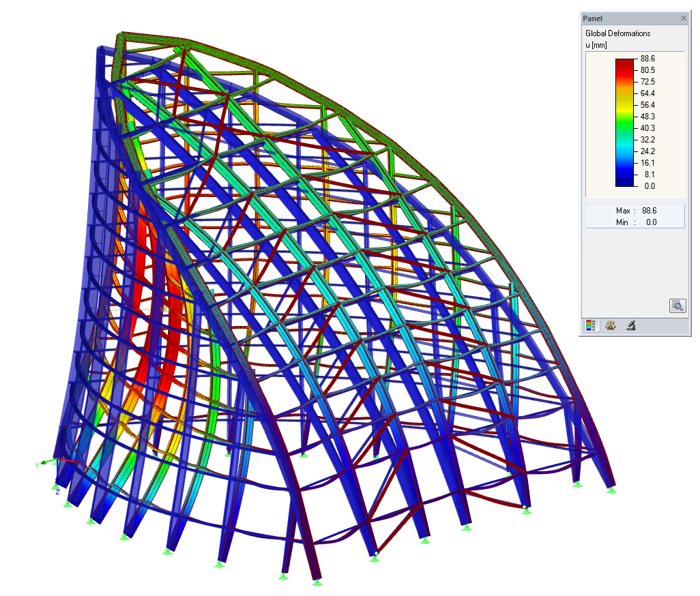Click the Y axis label of coordinate triad
This screenshot has width=700, height=596.
pos(37,465)
